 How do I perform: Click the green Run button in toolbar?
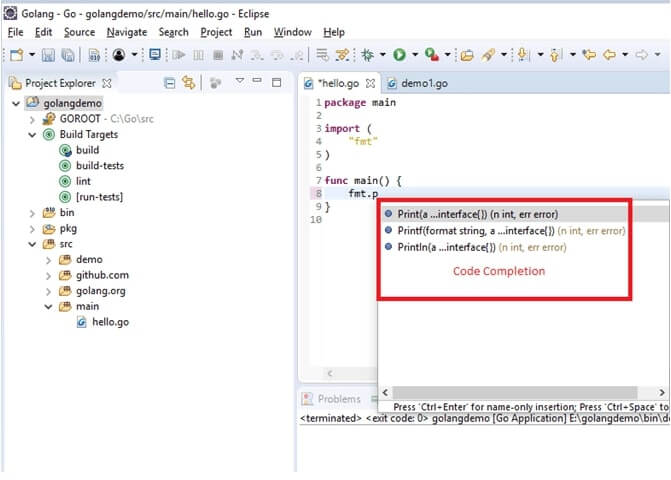coord(398,55)
